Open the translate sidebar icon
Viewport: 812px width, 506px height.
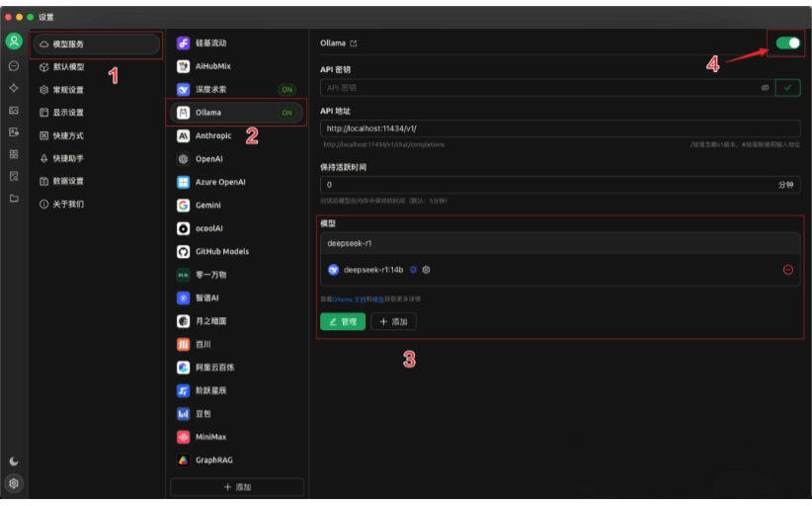click(14, 132)
